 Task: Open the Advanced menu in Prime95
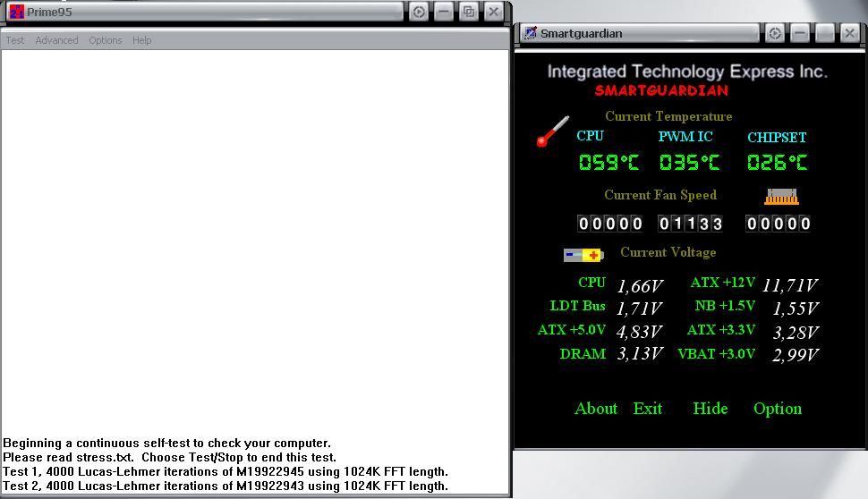56,40
